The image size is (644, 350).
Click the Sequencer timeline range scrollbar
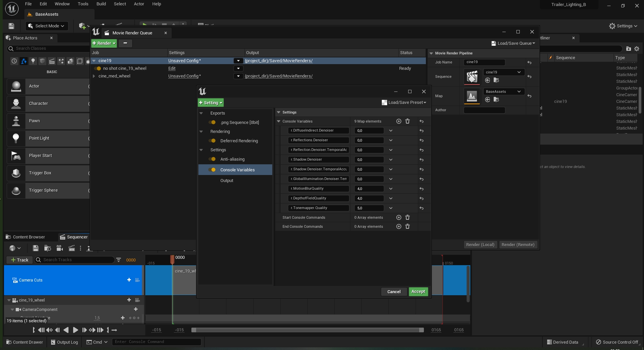[x=307, y=330]
